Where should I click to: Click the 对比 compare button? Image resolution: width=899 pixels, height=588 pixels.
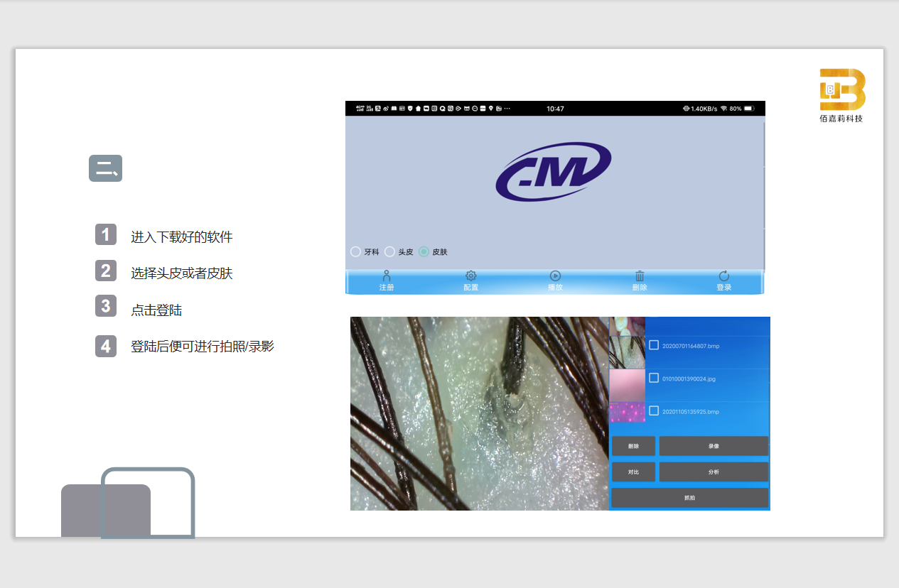point(633,472)
